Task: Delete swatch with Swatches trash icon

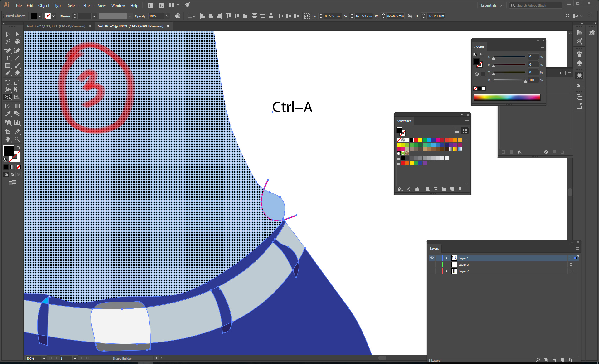Action: point(460,189)
